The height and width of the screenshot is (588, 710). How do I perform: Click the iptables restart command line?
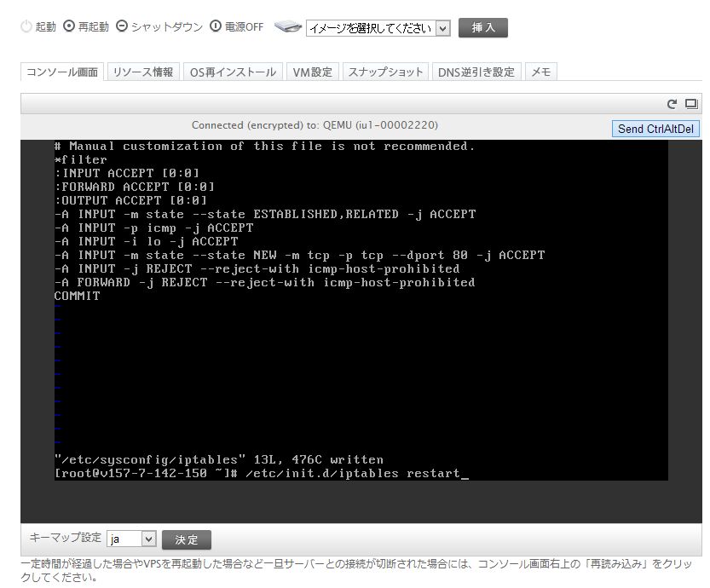pos(262,473)
